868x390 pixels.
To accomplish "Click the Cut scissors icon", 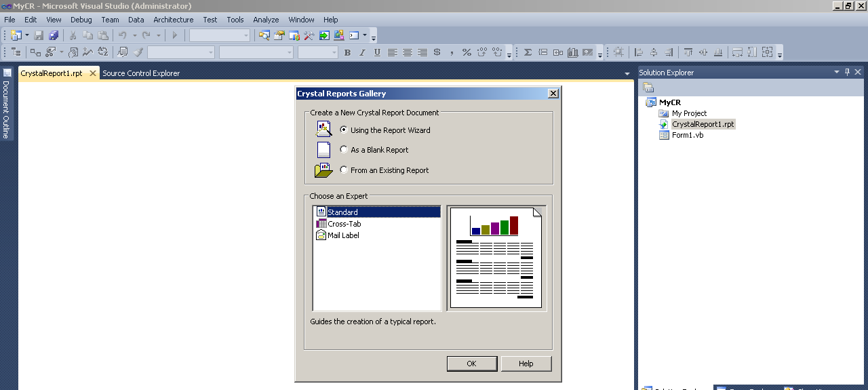I will pyautogui.click(x=73, y=35).
